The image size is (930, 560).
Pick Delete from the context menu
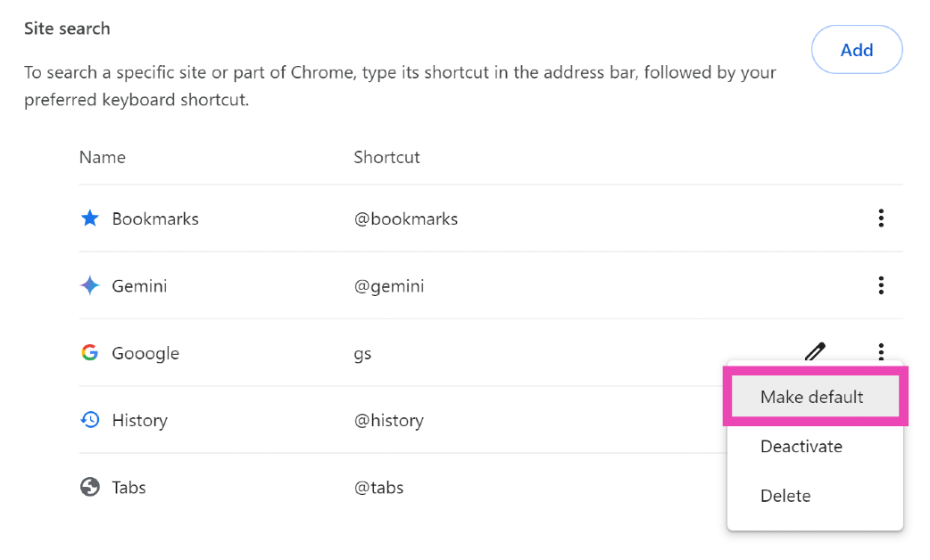pos(785,496)
